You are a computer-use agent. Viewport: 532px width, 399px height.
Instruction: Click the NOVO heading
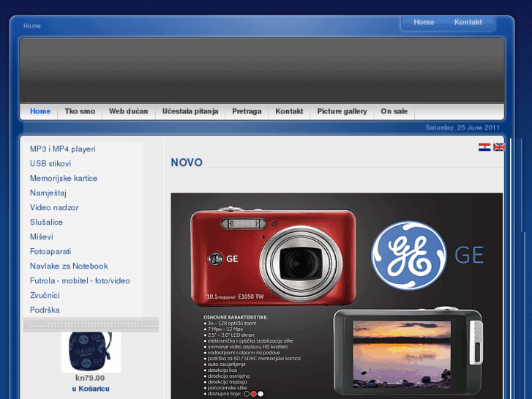pyautogui.click(x=187, y=163)
